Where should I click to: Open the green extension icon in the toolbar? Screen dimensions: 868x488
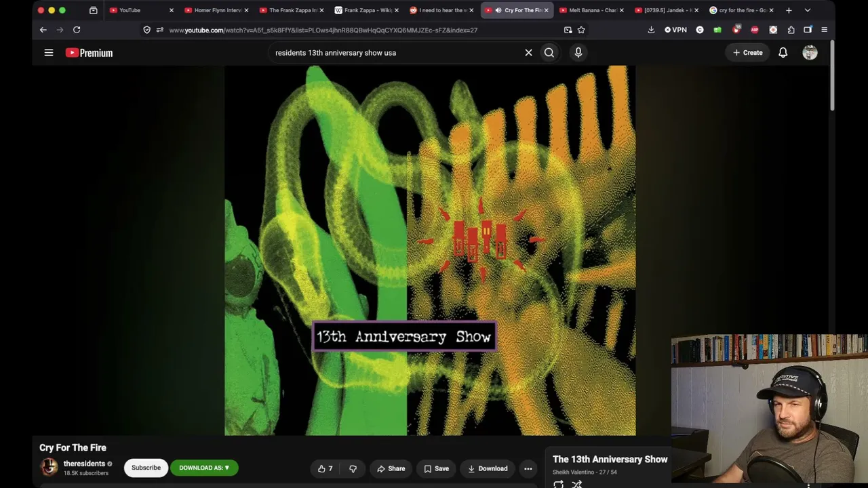(717, 30)
